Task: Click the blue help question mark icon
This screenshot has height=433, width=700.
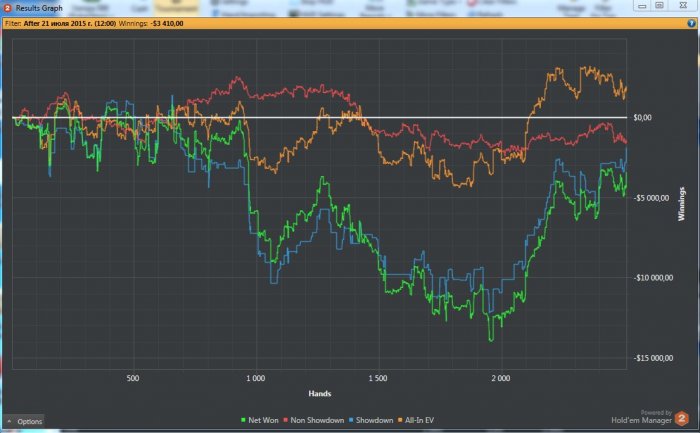Action: (691, 20)
